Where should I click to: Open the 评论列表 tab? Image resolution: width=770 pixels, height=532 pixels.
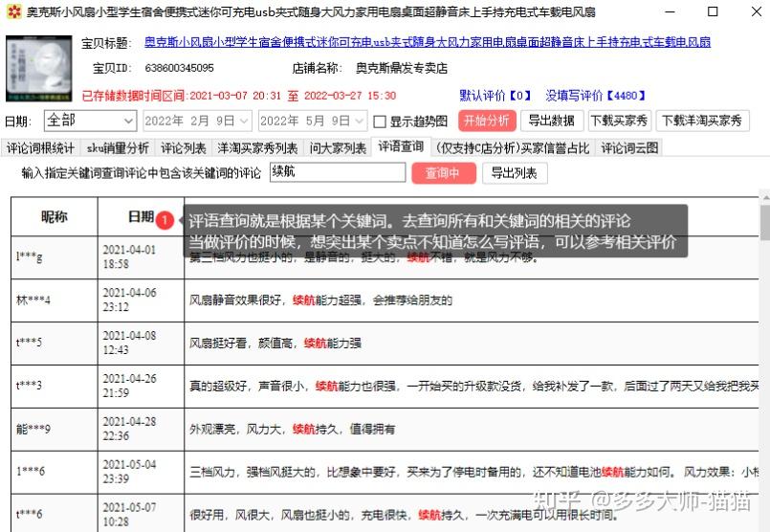(183, 148)
